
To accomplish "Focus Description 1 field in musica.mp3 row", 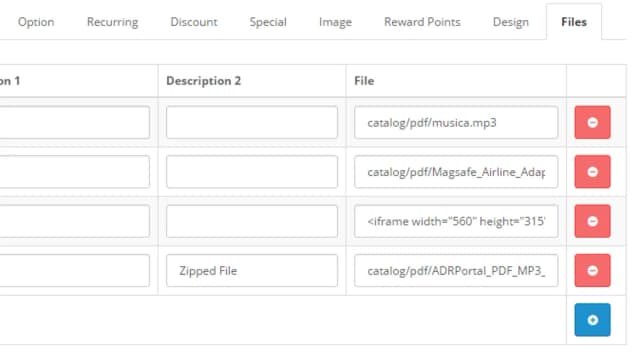I will (75, 122).
